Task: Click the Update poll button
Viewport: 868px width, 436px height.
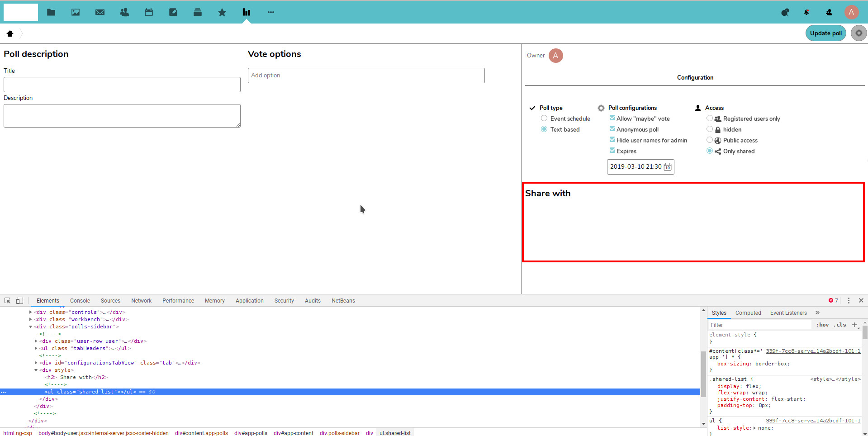Action: point(826,33)
